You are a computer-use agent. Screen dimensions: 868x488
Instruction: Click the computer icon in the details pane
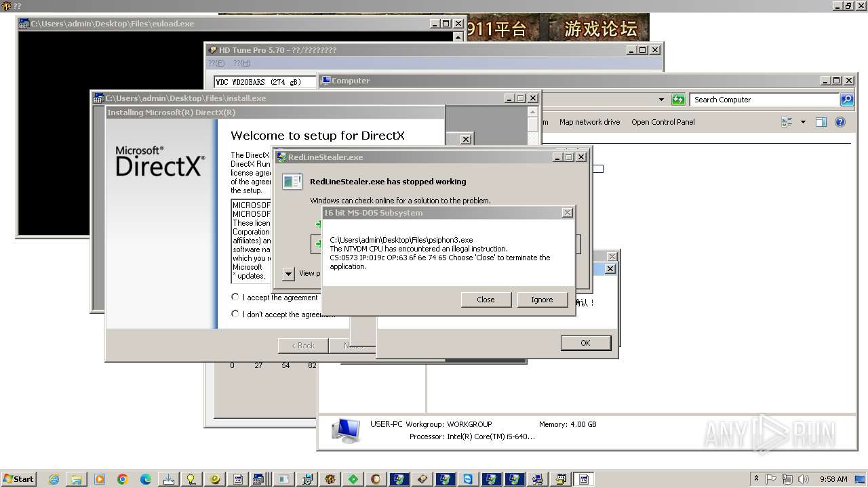(346, 430)
